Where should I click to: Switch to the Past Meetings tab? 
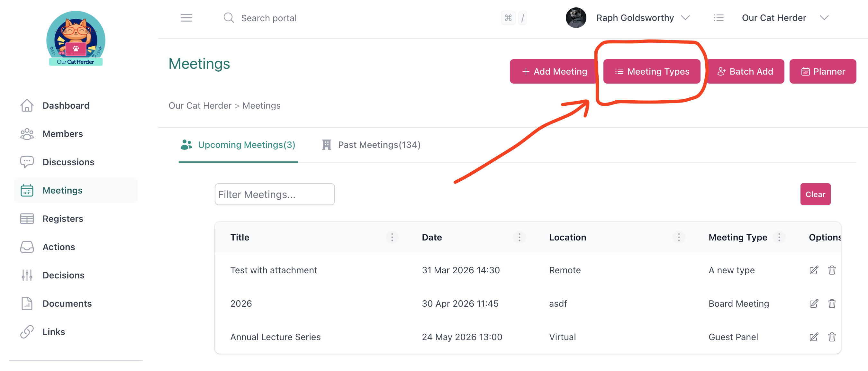(x=379, y=145)
